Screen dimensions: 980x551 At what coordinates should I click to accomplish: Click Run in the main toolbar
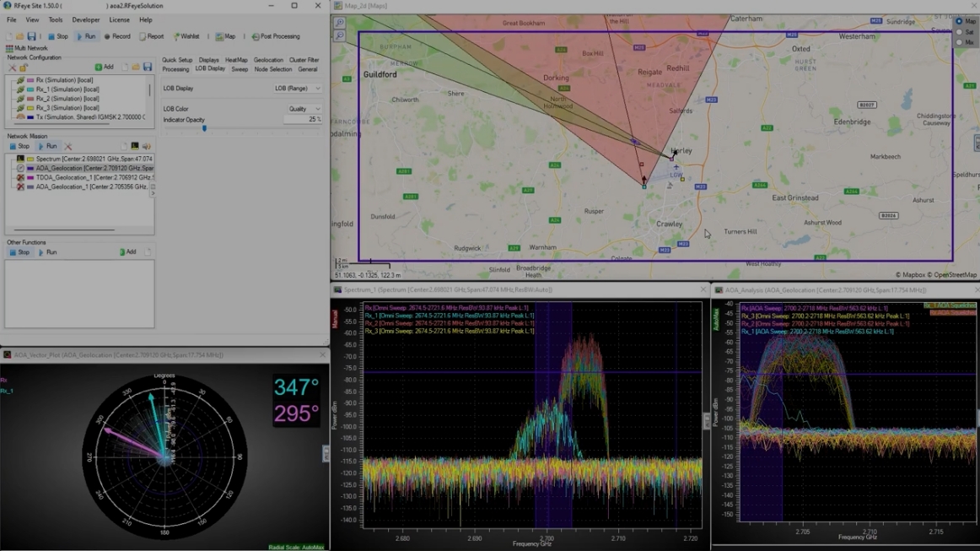click(86, 36)
